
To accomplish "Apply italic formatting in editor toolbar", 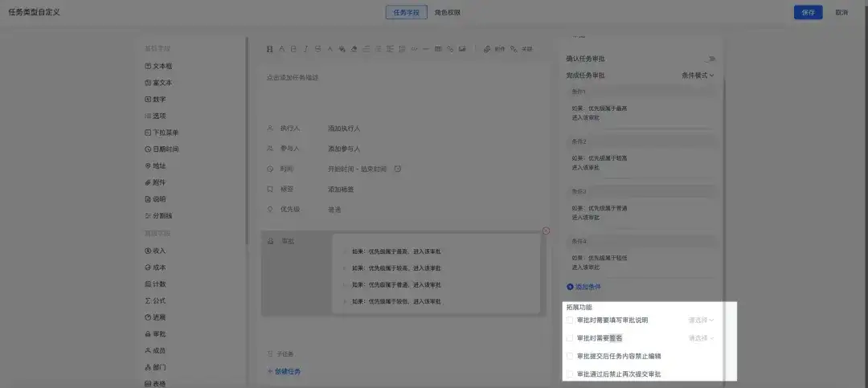I will click(x=305, y=49).
